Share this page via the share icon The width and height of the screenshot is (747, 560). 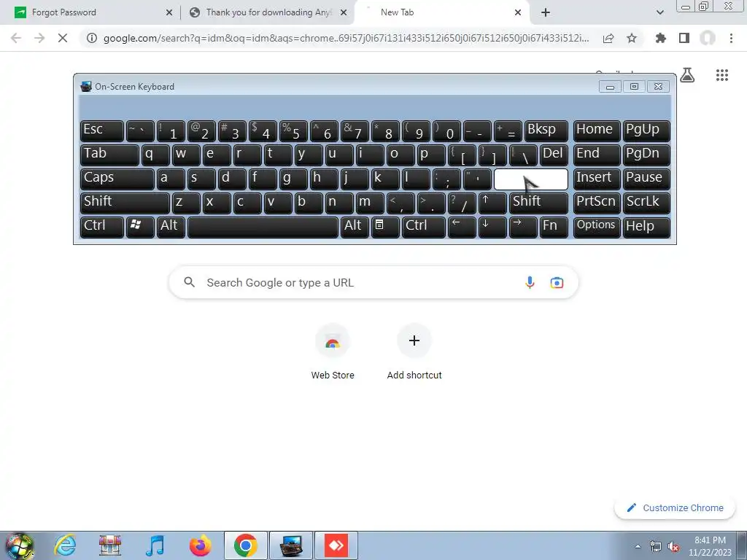click(608, 38)
